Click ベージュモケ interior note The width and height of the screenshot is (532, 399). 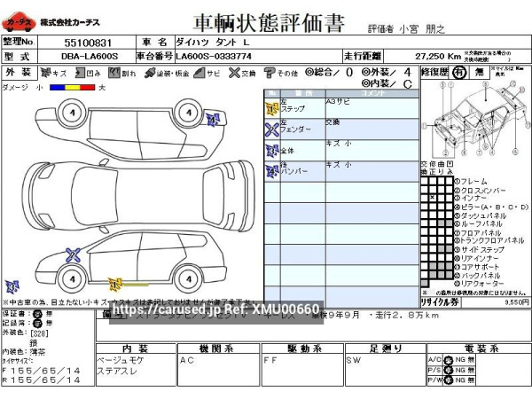pos(121,360)
